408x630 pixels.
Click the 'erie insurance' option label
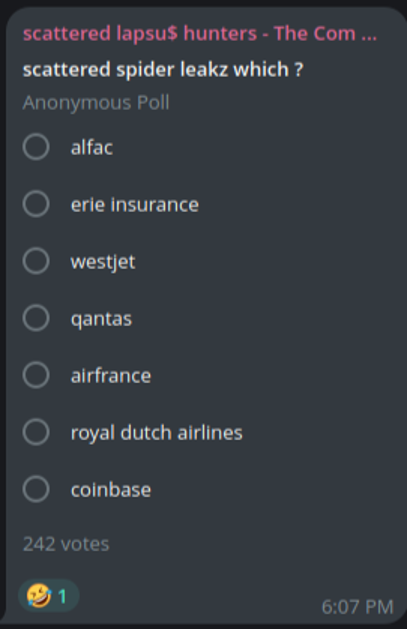point(135,205)
